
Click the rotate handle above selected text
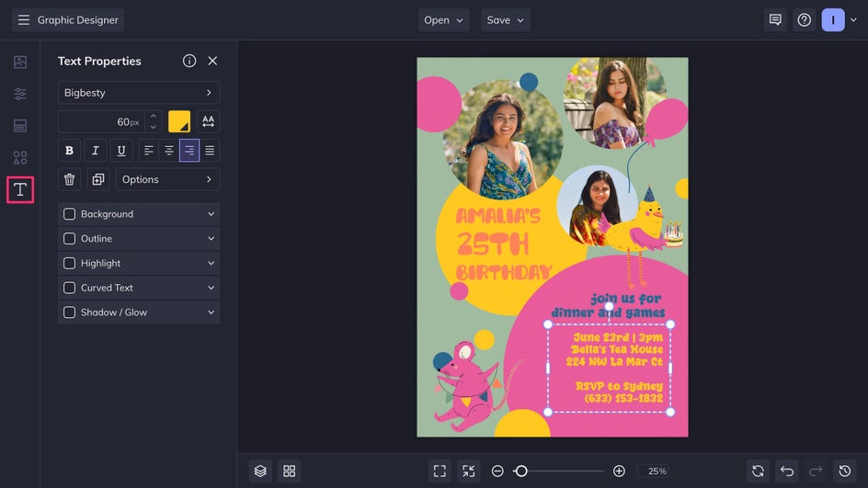coord(609,307)
